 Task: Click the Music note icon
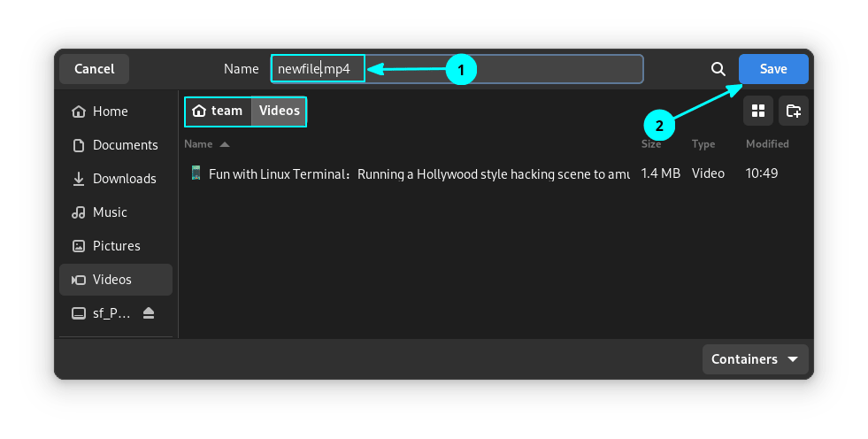tap(79, 212)
